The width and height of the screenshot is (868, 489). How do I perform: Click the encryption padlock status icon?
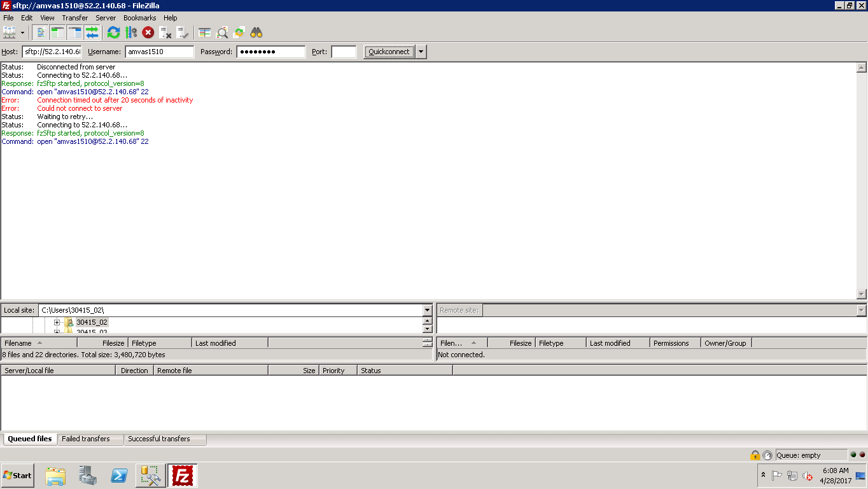[755, 455]
